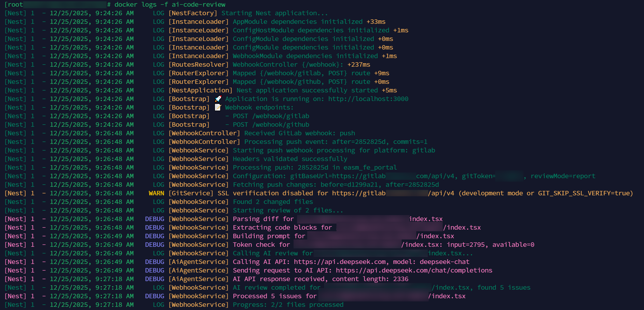The width and height of the screenshot is (644, 310).
Task: Click the +5ms timing value
Action: [389, 90]
